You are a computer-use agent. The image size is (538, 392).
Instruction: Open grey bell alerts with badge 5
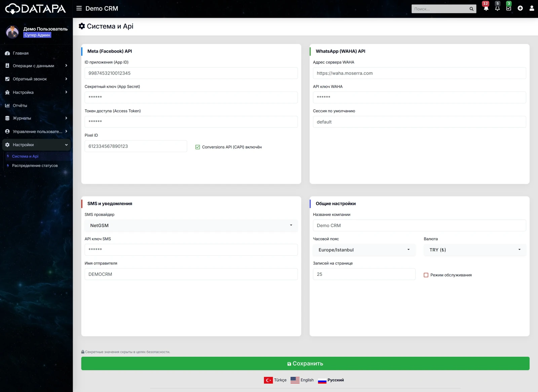tap(497, 8)
